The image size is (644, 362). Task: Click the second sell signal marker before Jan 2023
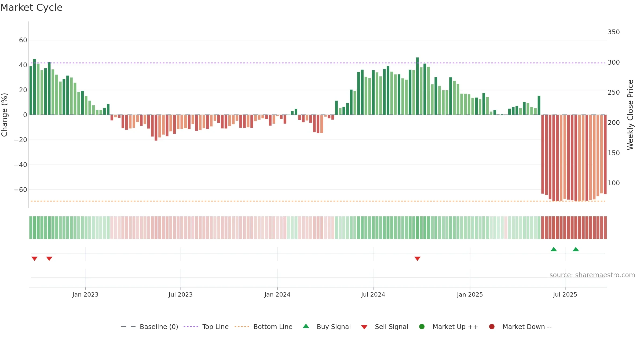pos(49,258)
